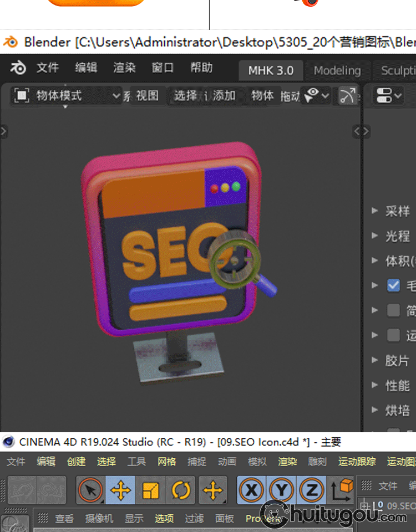Toggle the X axis lock button
Viewport: 416px width, 532px height.
[x=252, y=490]
